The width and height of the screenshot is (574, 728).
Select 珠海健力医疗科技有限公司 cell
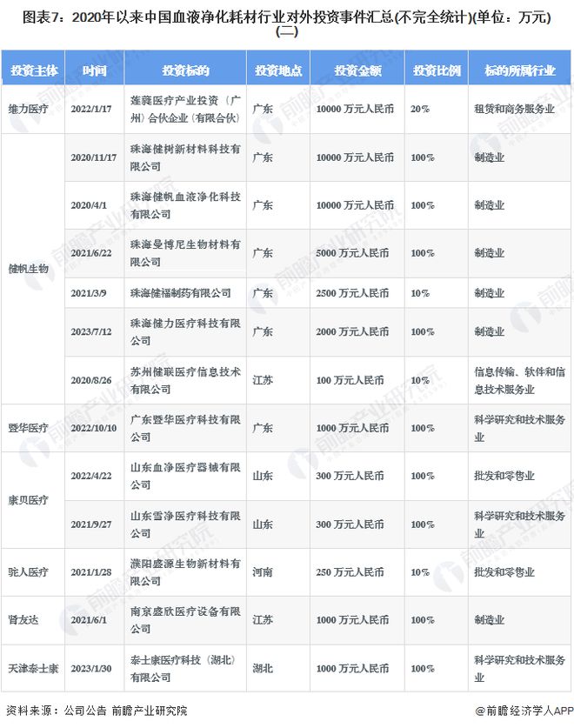[x=185, y=332]
